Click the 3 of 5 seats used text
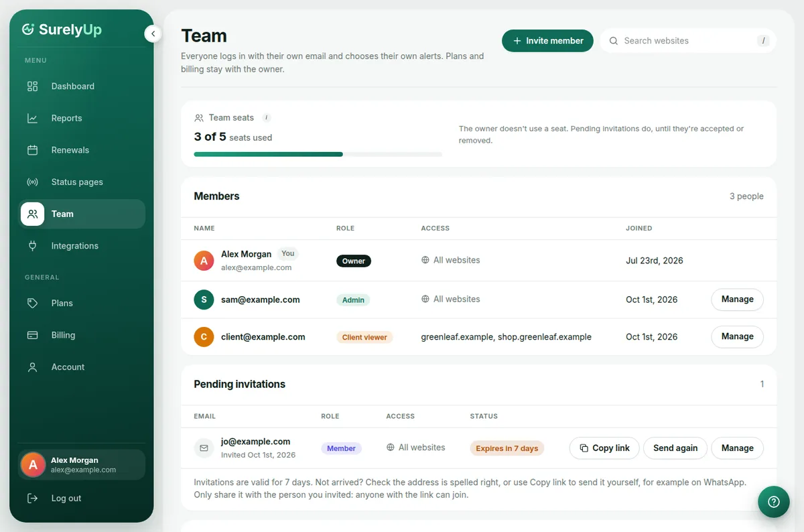This screenshot has width=804, height=532. (x=233, y=137)
